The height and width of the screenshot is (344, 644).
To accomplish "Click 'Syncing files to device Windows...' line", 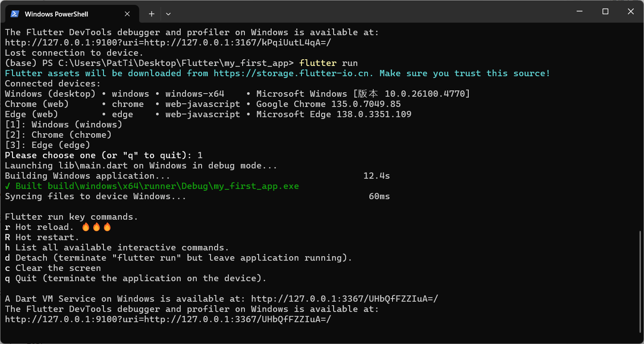I will 95,196.
